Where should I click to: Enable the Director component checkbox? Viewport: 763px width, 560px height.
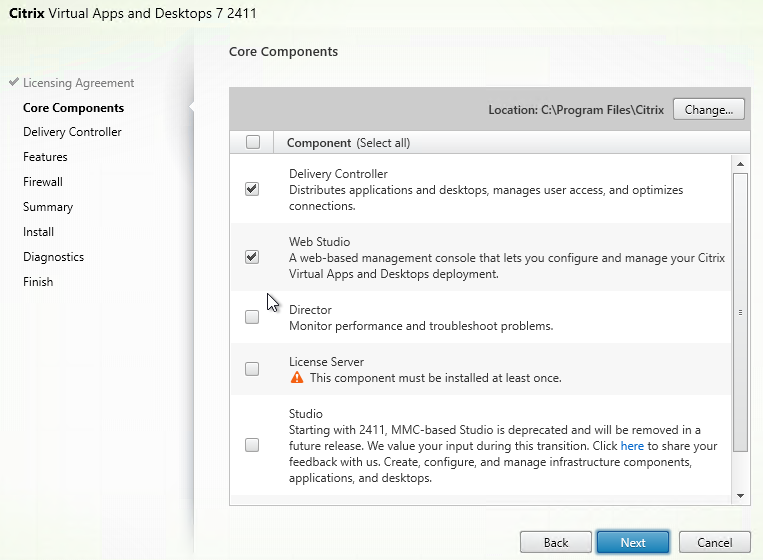pos(252,317)
